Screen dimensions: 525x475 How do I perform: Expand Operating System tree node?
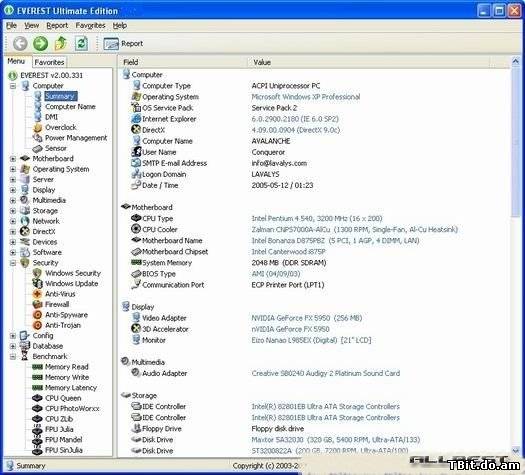[13, 169]
